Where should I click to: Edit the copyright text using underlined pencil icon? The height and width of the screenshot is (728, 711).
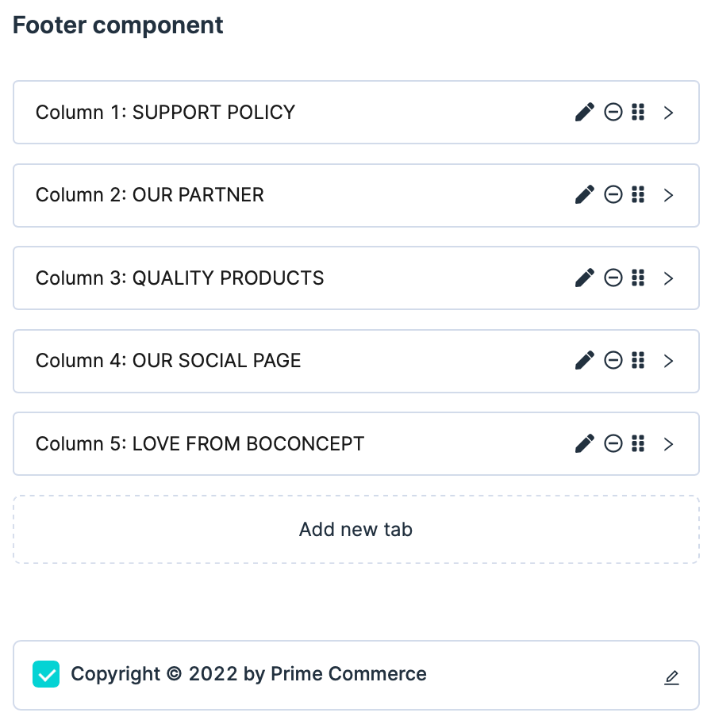click(671, 677)
